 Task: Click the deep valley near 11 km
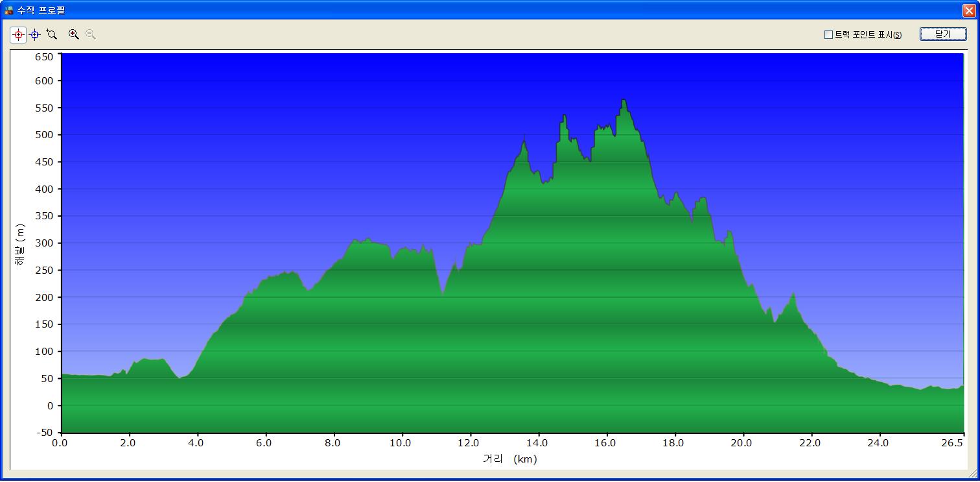[443, 294]
